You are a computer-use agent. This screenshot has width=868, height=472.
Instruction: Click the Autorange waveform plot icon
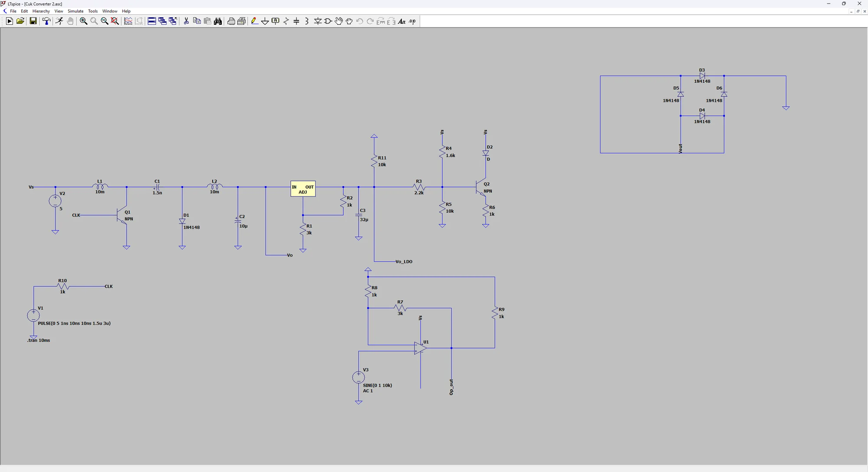pyautogui.click(x=128, y=21)
